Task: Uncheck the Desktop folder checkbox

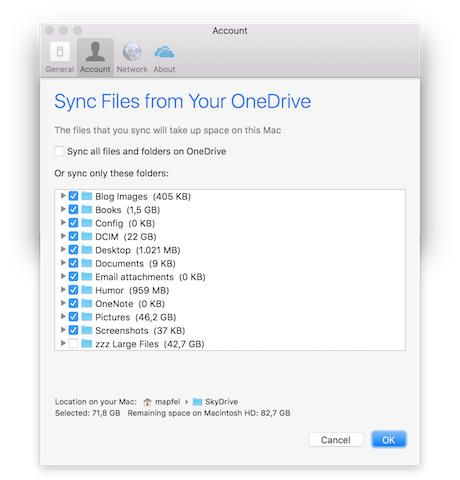Action: point(73,250)
